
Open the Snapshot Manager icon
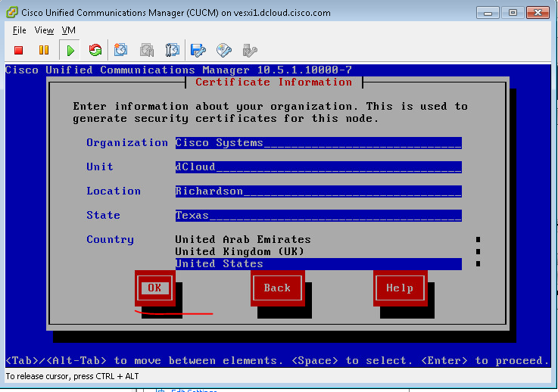click(172, 50)
